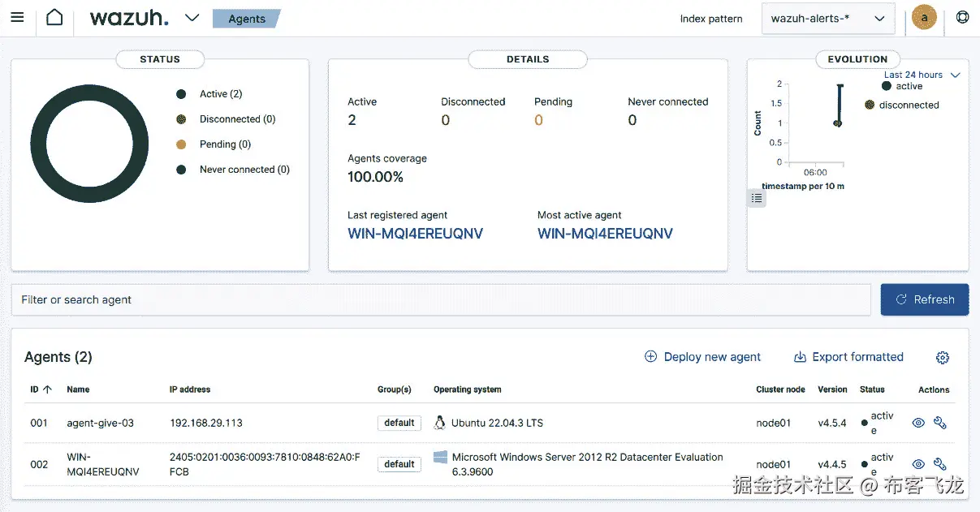Image resolution: width=980 pixels, height=512 pixels.
Task: Open the user avatar menu
Action: point(924,17)
